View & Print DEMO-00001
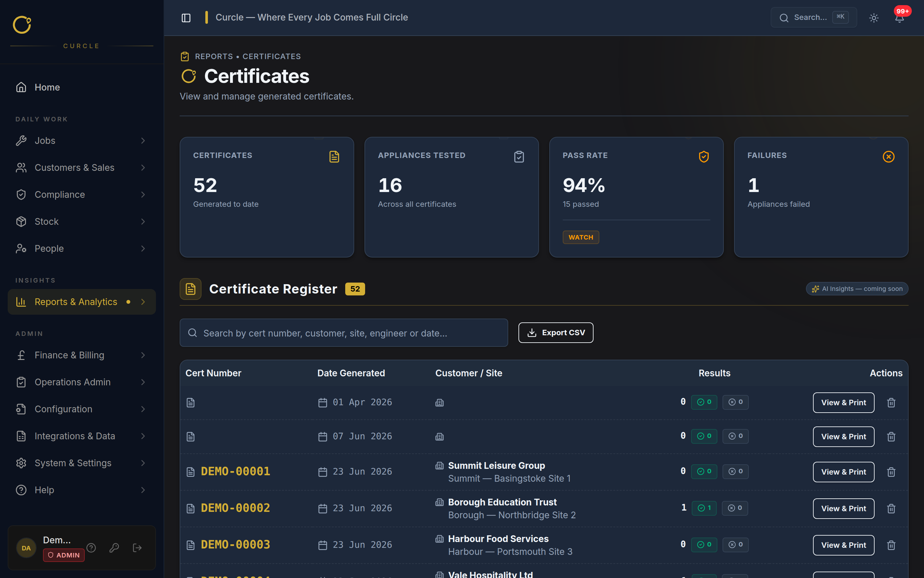Screen dimensions: 924x578 843,472
